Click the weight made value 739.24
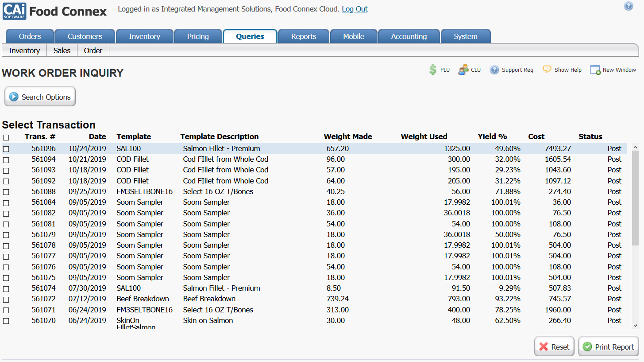Viewport: 644px width, 362px height. [338, 299]
